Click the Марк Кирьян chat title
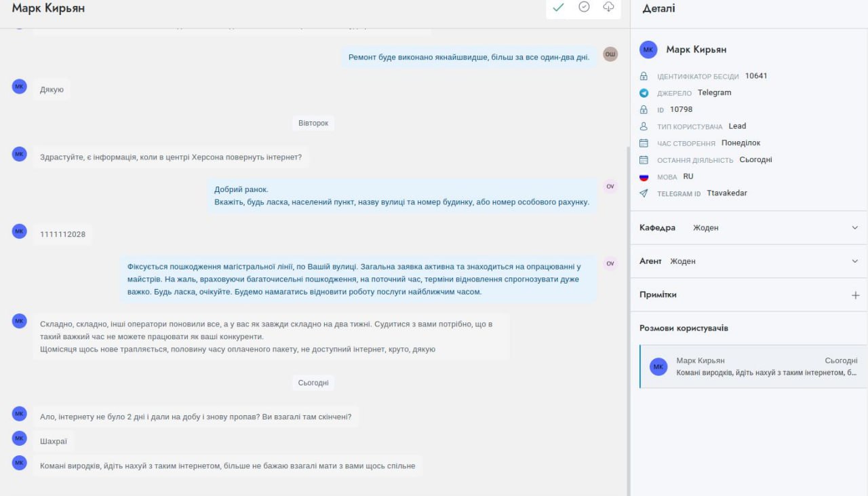Screen dimensions: 868x496 pyautogui.click(x=49, y=9)
